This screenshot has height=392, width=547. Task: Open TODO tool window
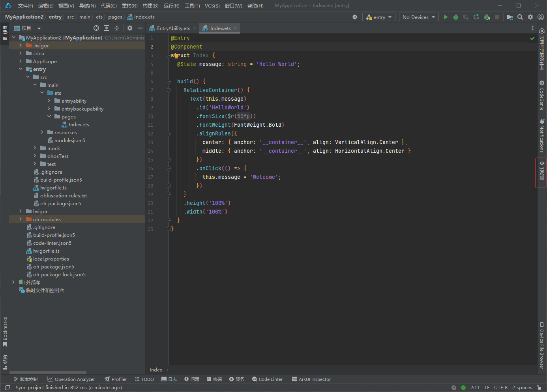(144, 379)
